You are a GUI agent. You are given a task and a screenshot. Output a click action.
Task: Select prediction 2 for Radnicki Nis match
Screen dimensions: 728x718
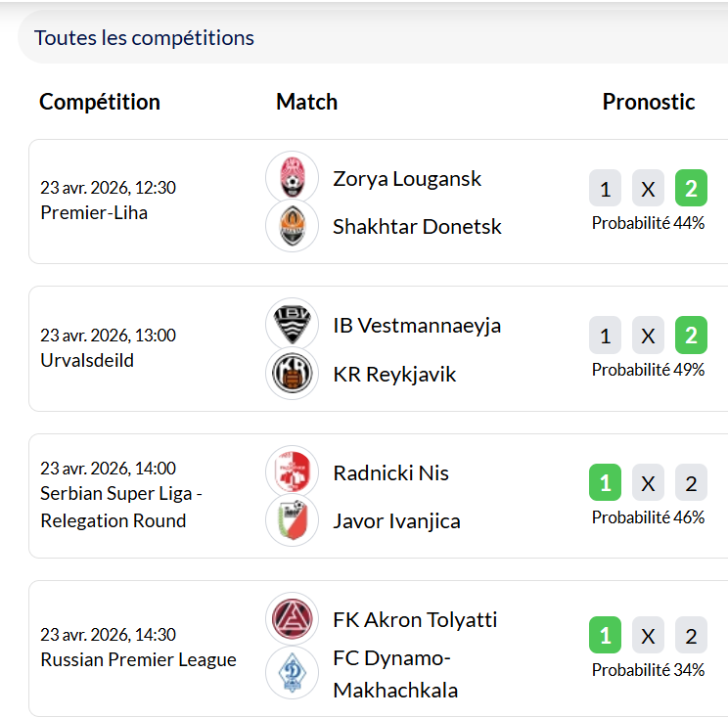[x=691, y=482]
